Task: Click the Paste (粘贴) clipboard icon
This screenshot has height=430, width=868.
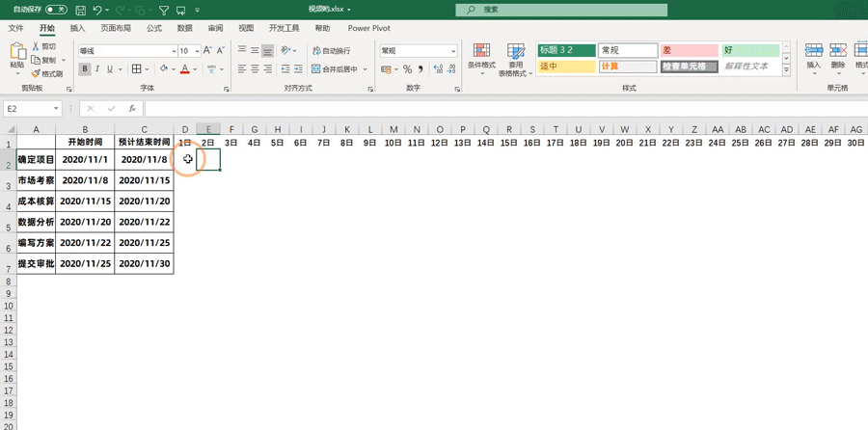Action: tap(17, 51)
